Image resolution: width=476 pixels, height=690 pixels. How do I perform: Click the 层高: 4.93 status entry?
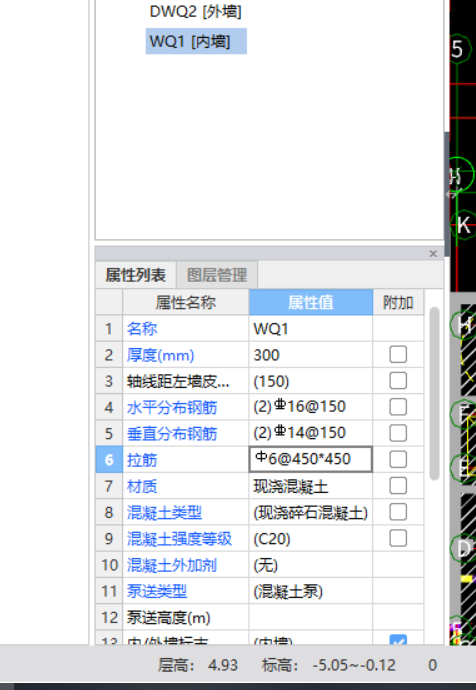(x=198, y=665)
